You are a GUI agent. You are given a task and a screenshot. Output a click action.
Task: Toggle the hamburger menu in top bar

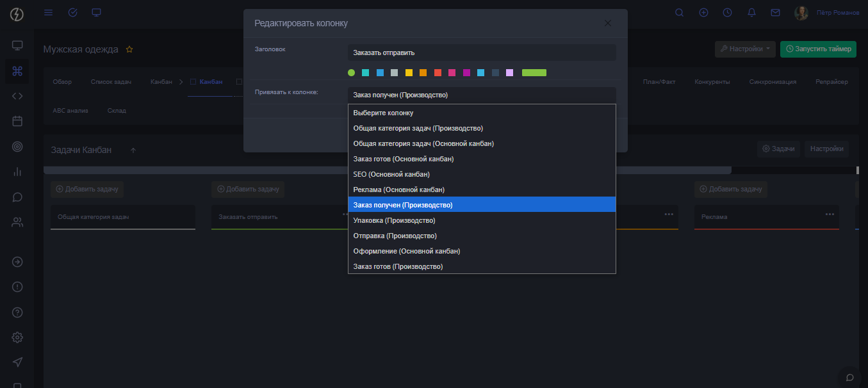[x=49, y=13]
